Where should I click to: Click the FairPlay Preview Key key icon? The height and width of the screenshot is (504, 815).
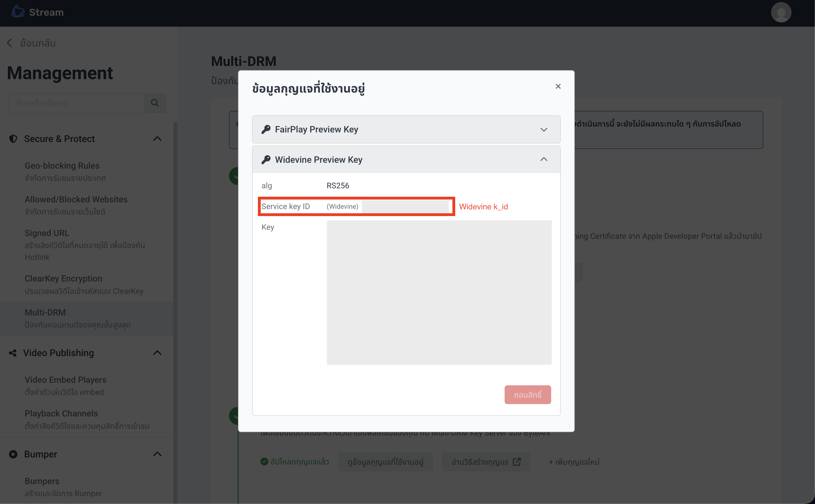266,129
